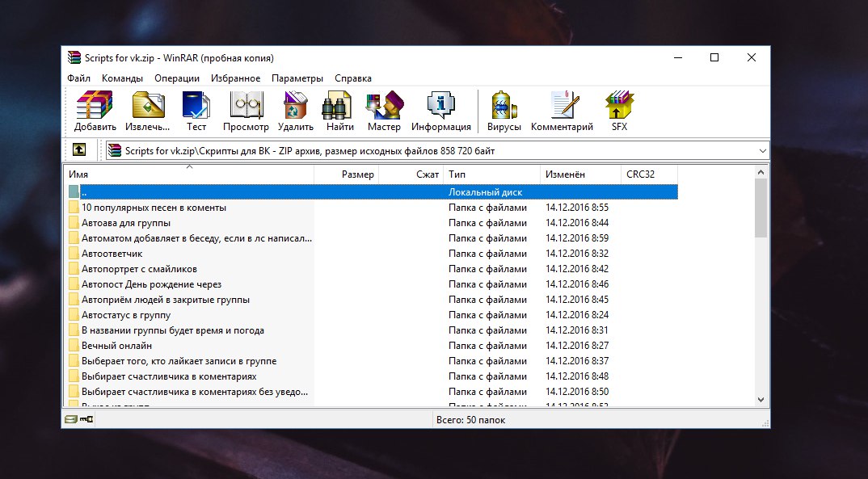Select "Автоматом добавляет в беседу" folder
The height and width of the screenshot is (479, 868).
(x=197, y=238)
